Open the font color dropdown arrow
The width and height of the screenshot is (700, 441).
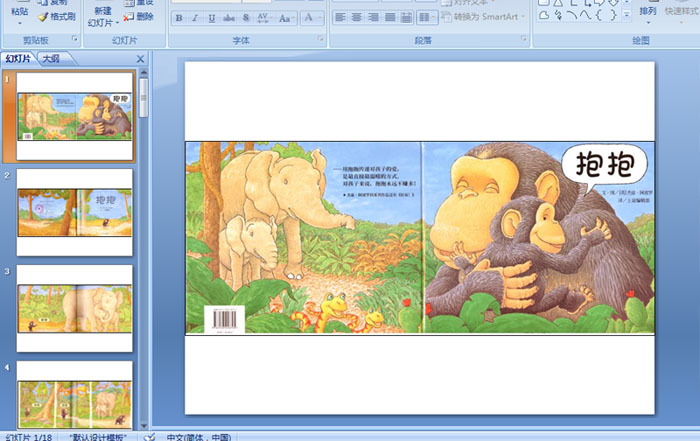point(320,18)
